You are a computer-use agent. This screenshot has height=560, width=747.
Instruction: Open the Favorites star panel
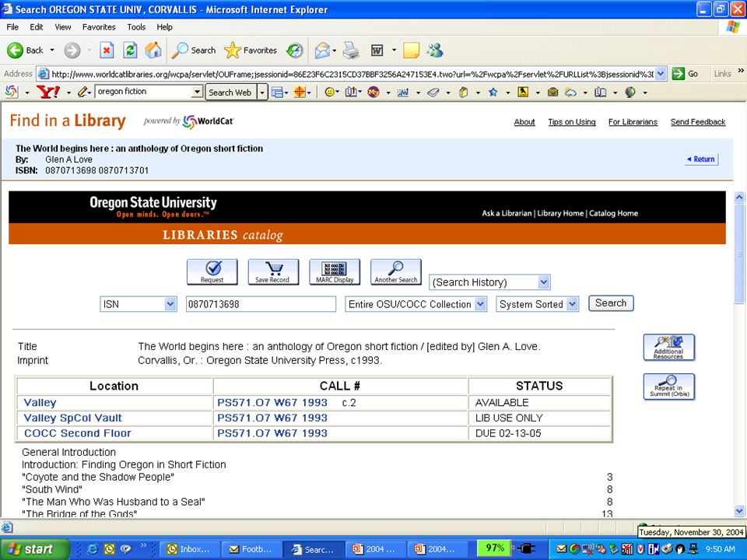[x=251, y=50]
